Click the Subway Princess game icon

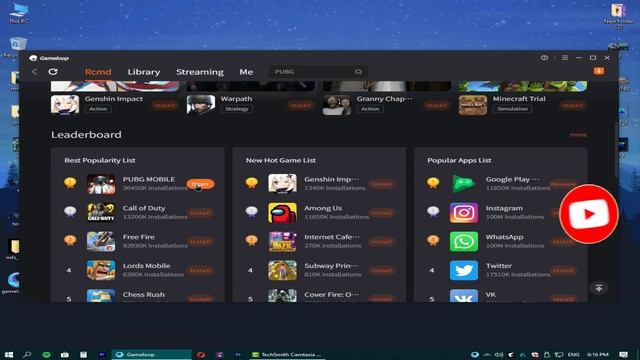point(282,270)
